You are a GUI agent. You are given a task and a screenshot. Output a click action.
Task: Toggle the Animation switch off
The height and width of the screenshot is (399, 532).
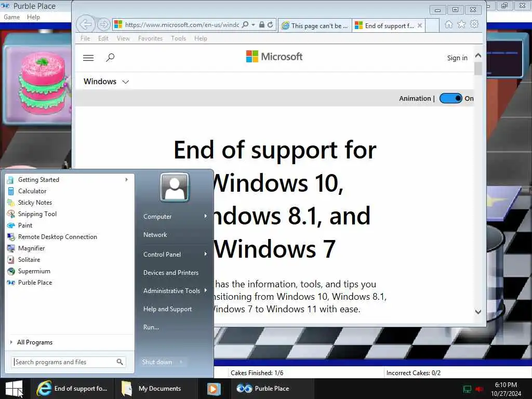(450, 98)
